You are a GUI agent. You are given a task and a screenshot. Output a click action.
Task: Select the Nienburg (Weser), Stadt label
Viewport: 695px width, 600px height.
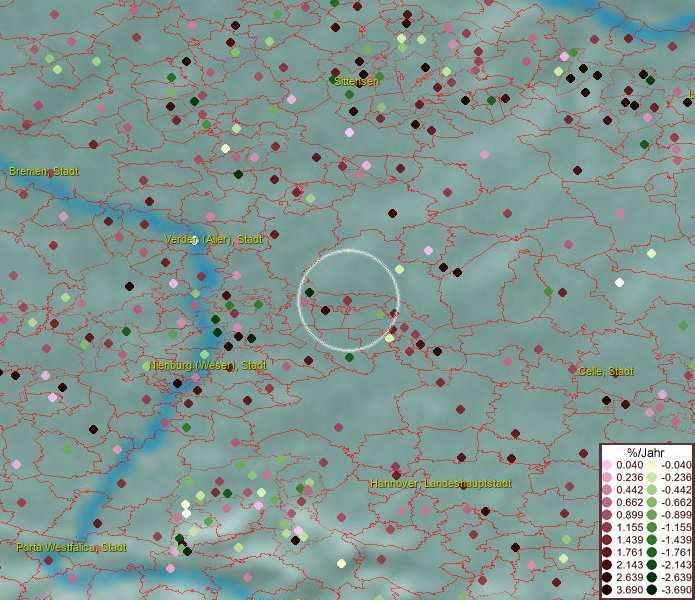coord(208,365)
